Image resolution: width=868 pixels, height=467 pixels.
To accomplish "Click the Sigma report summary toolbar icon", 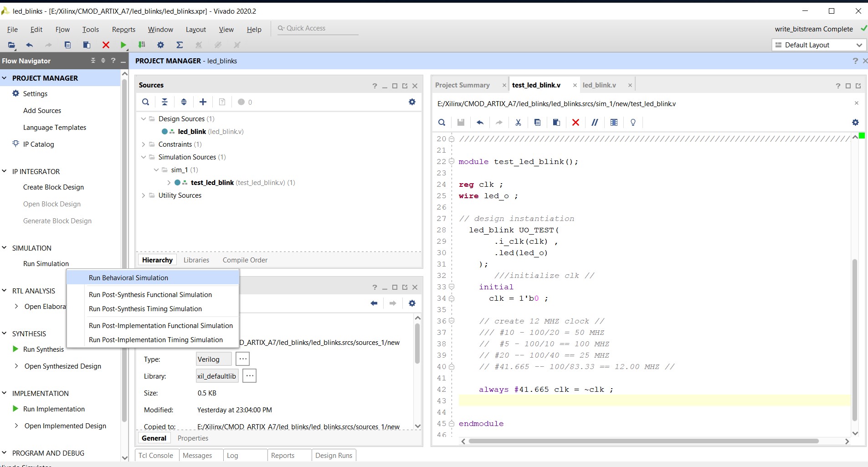I will point(180,45).
